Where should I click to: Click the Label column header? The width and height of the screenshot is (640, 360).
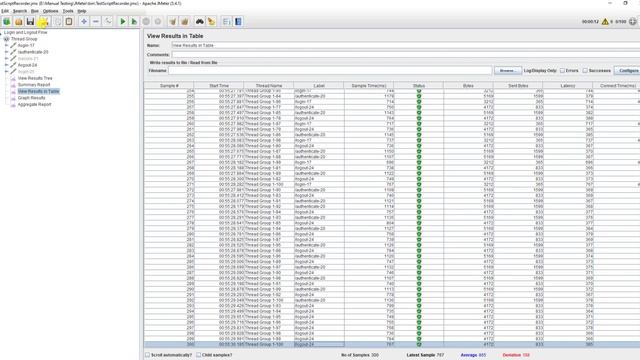click(319, 86)
